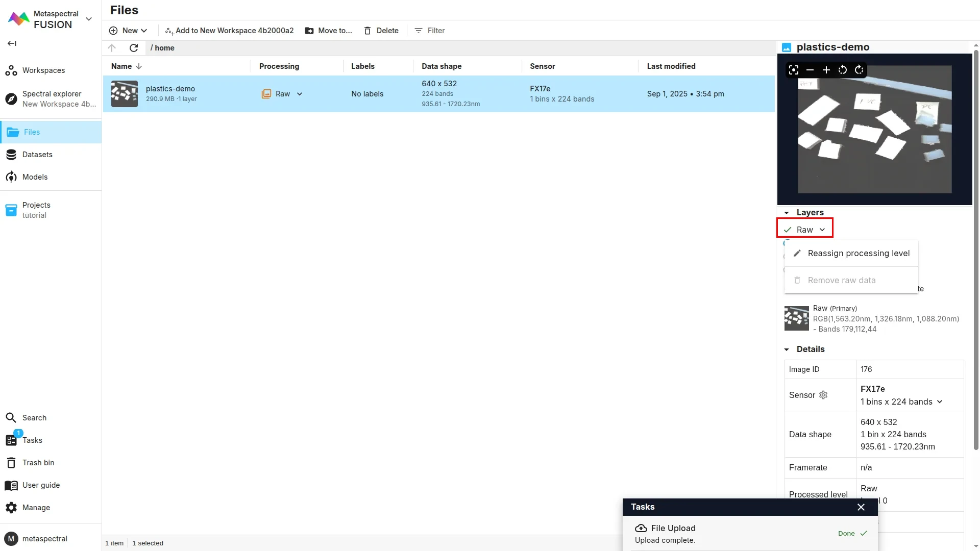980x551 pixels.
Task: Collapse the Layers section
Action: click(x=787, y=213)
